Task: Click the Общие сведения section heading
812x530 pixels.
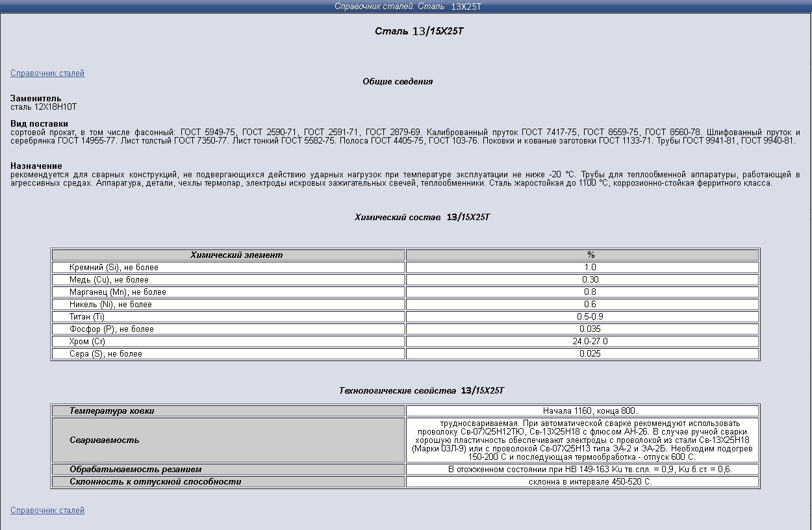Action: click(x=398, y=82)
